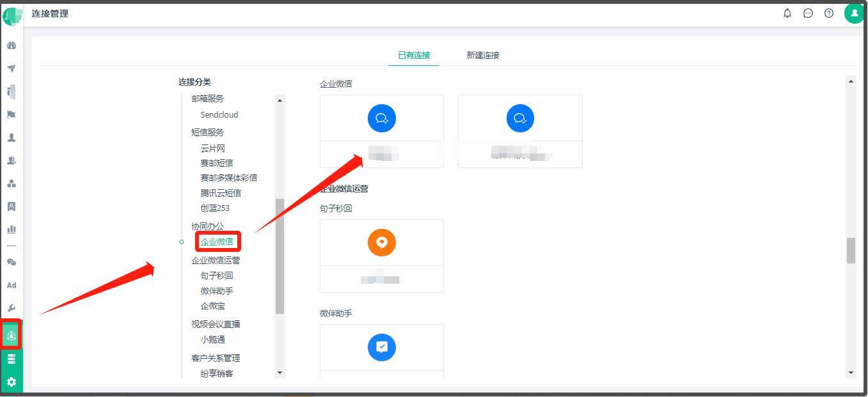This screenshot has width=868, height=397.
Task: Click the chat message bubble icon in header
Action: click(809, 13)
